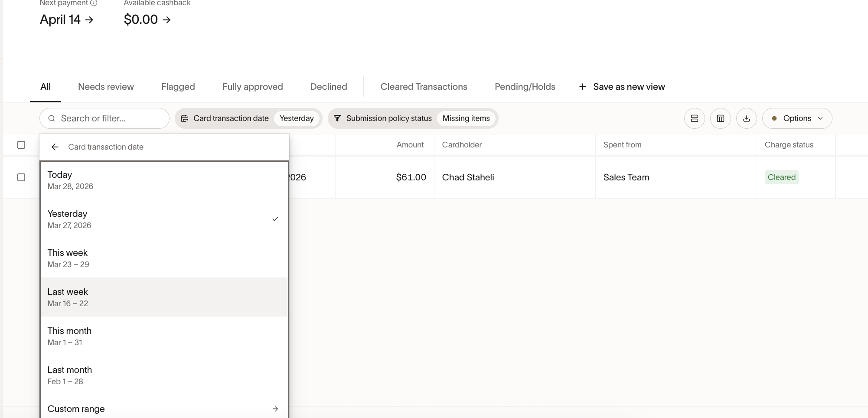
Task: Check the Chad Staheli transaction row checkbox
Action: pos(21,177)
